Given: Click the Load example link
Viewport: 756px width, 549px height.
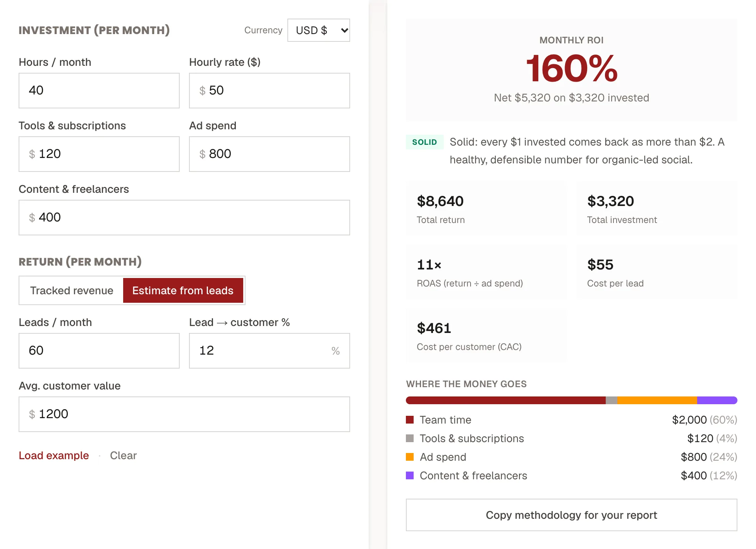Looking at the screenshot, I should pyautogui.click(x=54, y=455).
